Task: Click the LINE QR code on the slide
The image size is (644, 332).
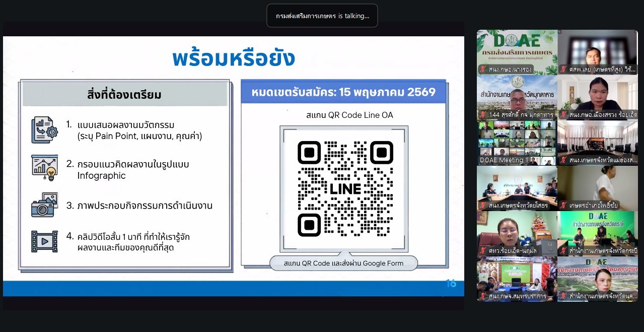Action: coord(345,189)
